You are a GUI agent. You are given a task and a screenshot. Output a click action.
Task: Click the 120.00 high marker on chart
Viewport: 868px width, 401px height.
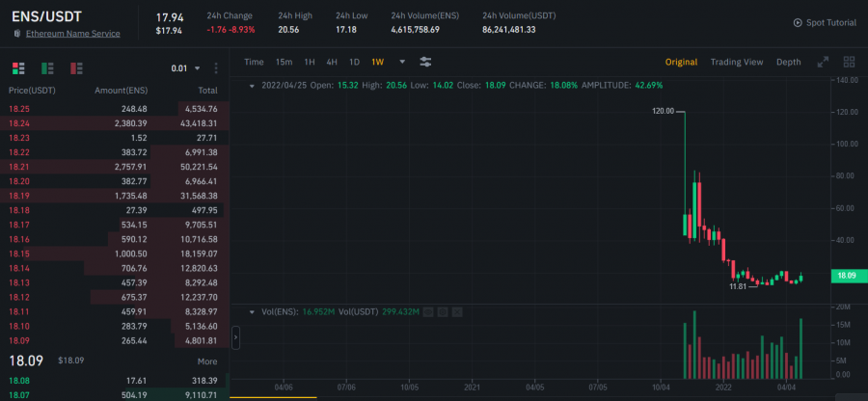coord(664,111)
